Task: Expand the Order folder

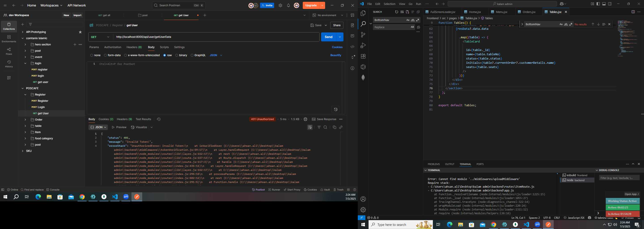Action: [25, 120]
